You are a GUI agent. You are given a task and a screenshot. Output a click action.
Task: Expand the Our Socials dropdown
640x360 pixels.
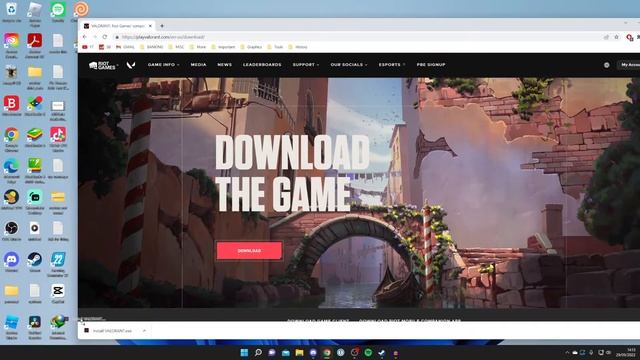(349, 64)
